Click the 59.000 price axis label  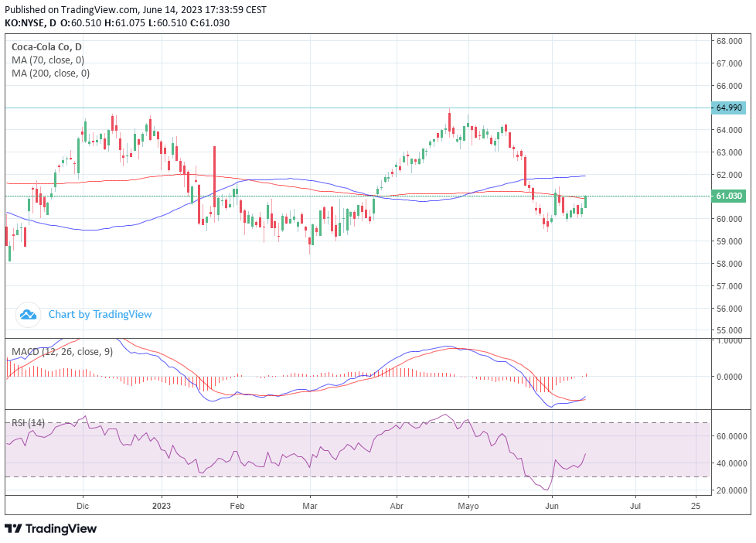[729, 241]
